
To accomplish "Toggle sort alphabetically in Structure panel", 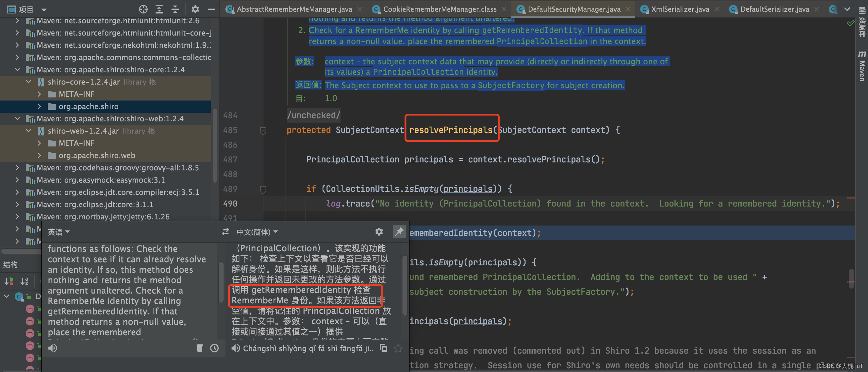I will pyautogui.click(x=24, y=281).
